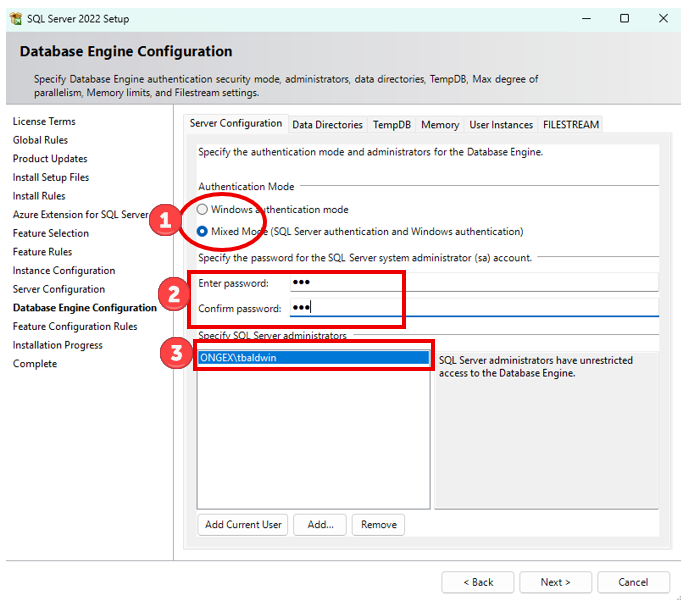Click the administrators access description panel
The width and height of the screenshot is (681, 600).
click(x=546, y=430)
